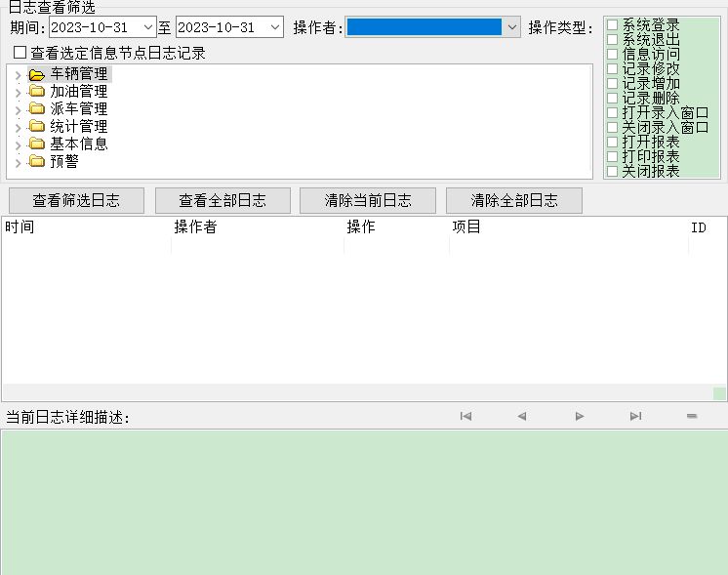Click the 清除全部日志 button
The height and width of the screenshot is (575, 728).
pos(514,201)
